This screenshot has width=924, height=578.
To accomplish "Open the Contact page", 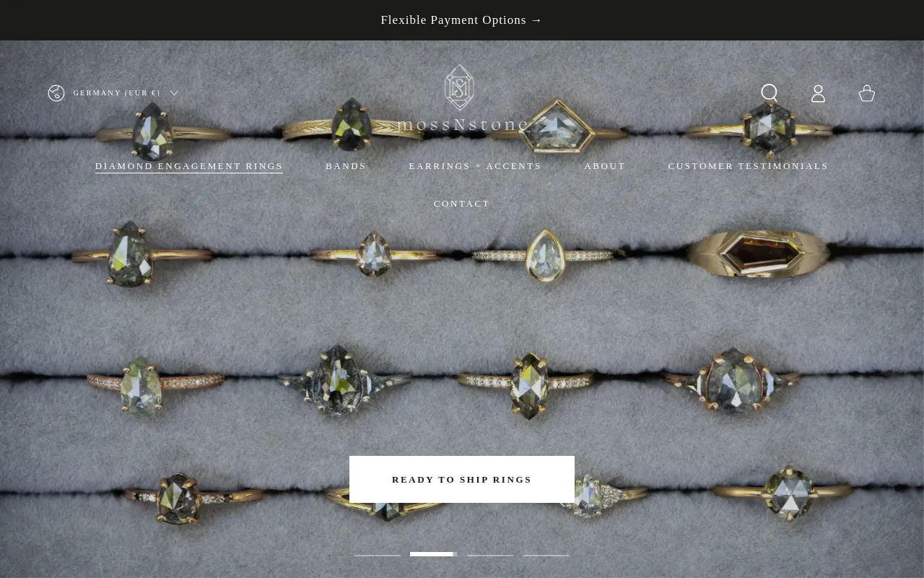I will coord(462,204).
